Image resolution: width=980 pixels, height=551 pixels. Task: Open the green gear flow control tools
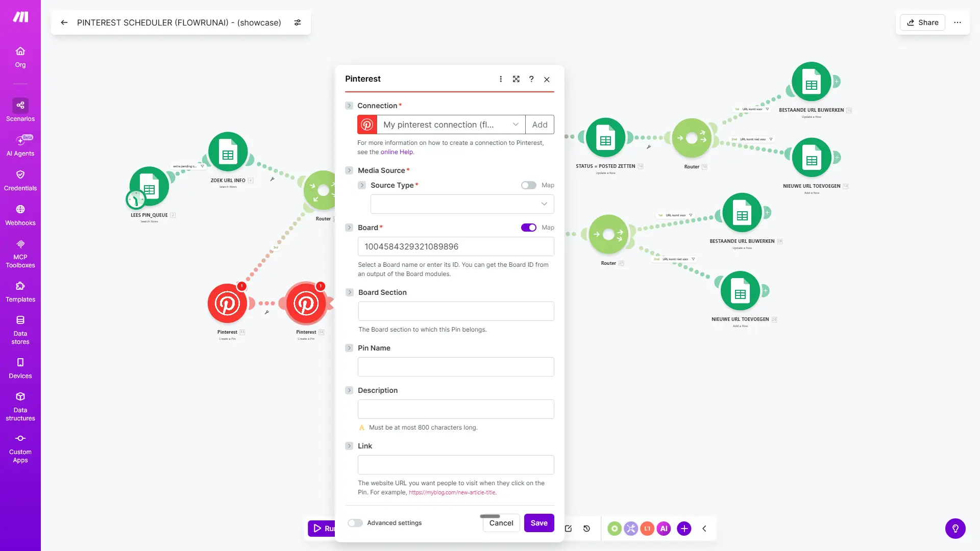pyautogui.click(x=615, y=529)
